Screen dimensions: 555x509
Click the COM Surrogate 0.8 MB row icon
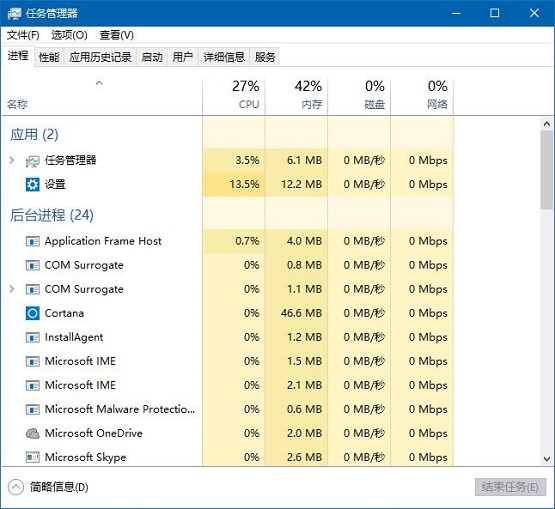[x=33, y=265]
